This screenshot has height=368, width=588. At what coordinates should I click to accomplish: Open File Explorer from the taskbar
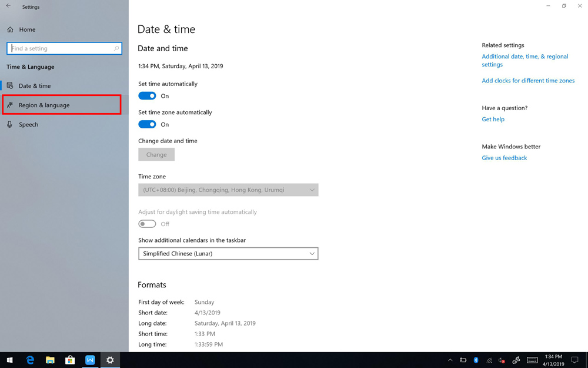(x=50, y=360)
